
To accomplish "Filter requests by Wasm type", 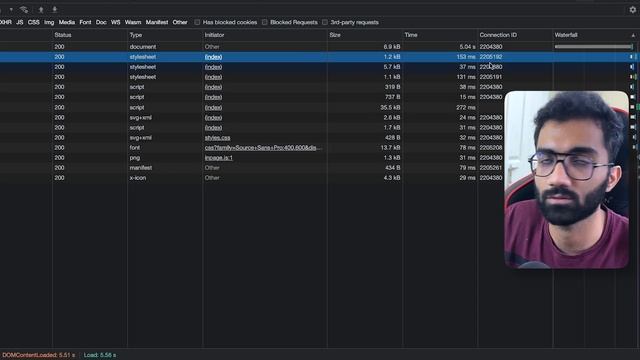I will [133, 22].
